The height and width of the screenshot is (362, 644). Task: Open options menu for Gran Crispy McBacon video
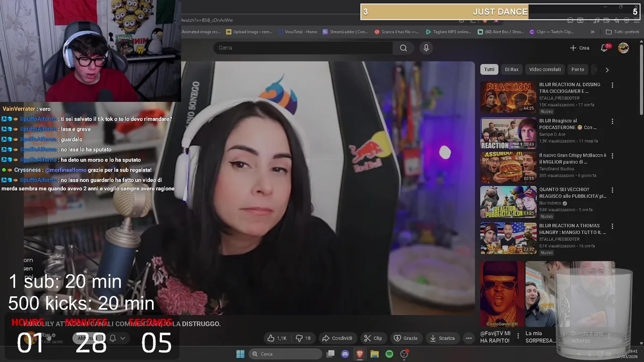click(x=612, y=156)
